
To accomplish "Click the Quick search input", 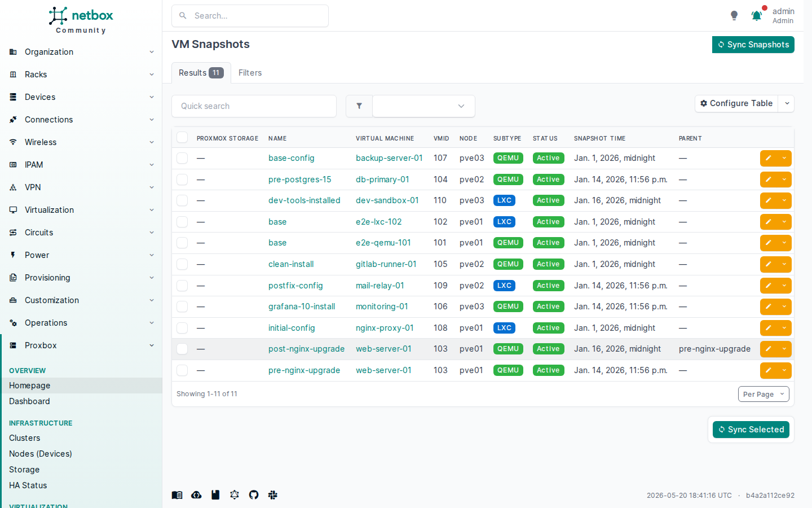I will click(254, 106).
